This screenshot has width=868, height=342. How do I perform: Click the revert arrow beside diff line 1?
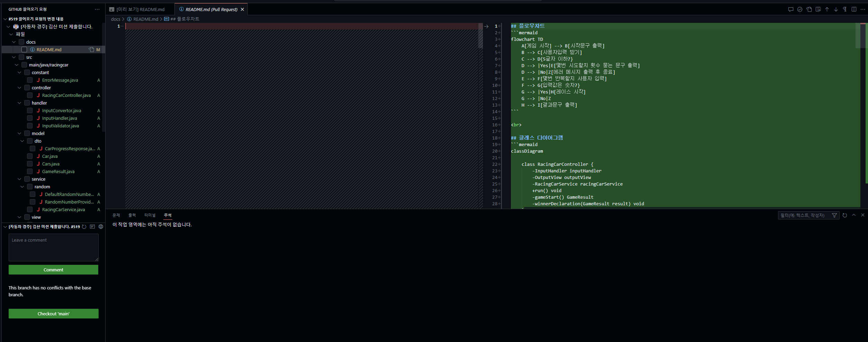pyautogui.click(x=486, y=26)
